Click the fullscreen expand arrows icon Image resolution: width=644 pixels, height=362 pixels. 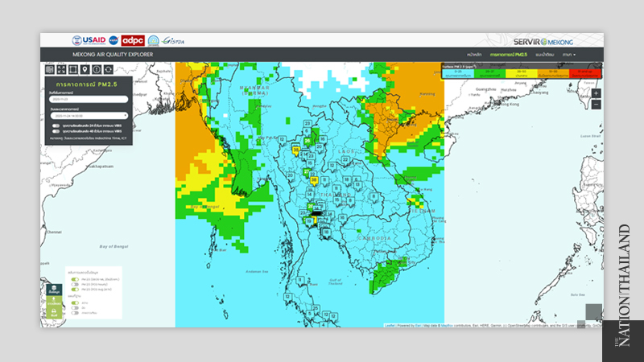(x=61, y=70)
